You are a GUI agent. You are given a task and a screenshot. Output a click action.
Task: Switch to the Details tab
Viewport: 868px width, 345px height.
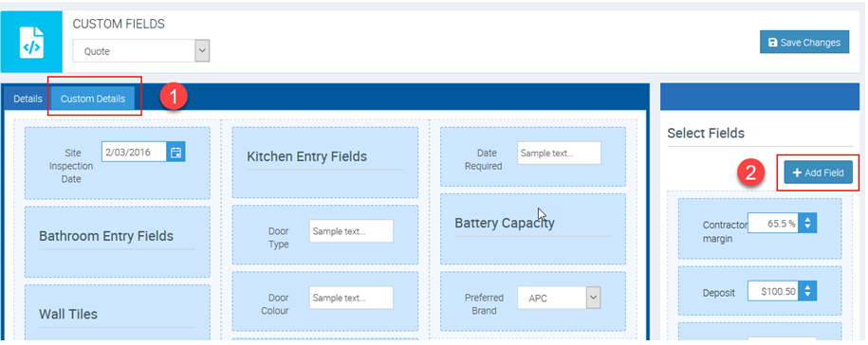coord(28,99)
